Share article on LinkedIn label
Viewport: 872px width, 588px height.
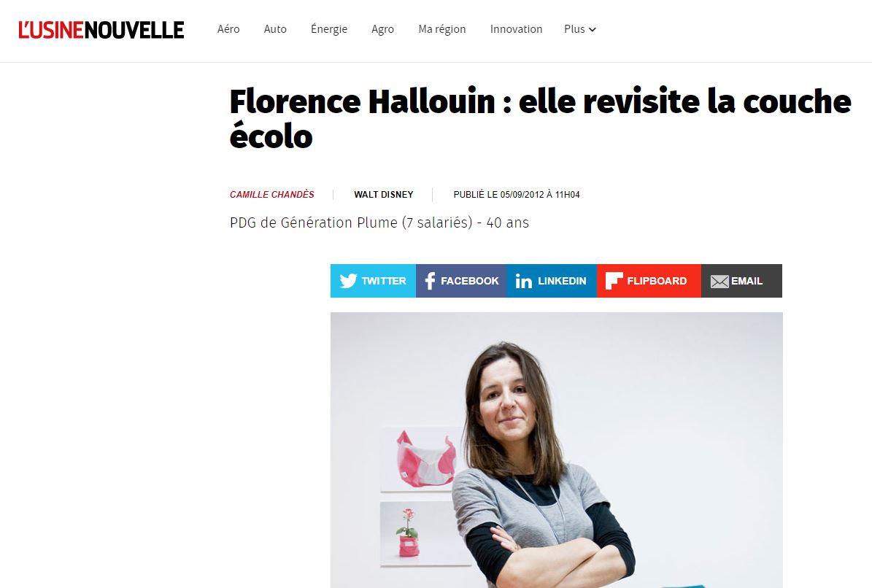(x=563, y=281)
